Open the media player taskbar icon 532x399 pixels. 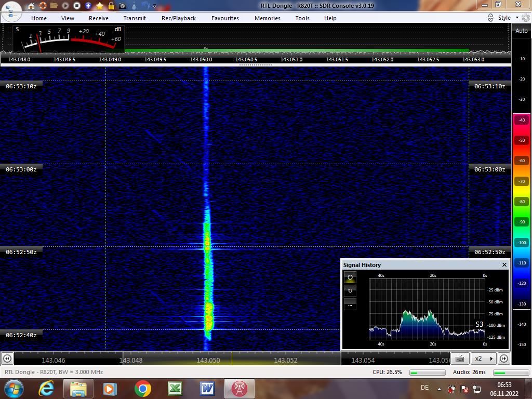pos(110,389)
